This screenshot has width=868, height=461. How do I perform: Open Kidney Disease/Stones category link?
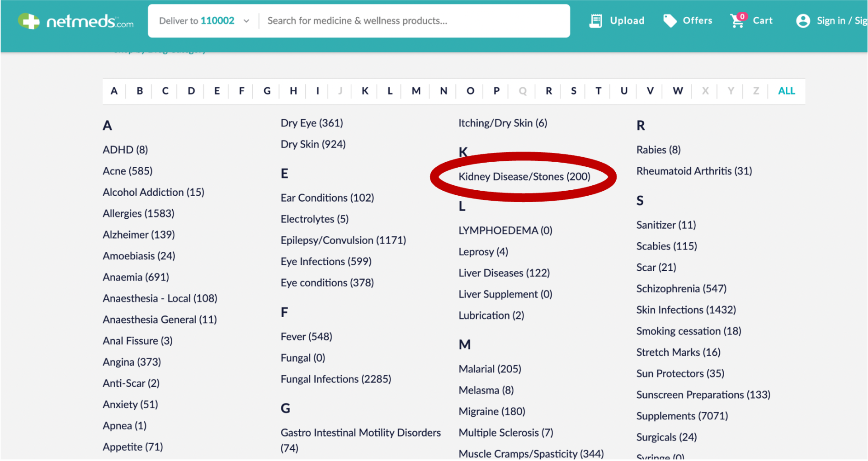click(x=524, y=177)
